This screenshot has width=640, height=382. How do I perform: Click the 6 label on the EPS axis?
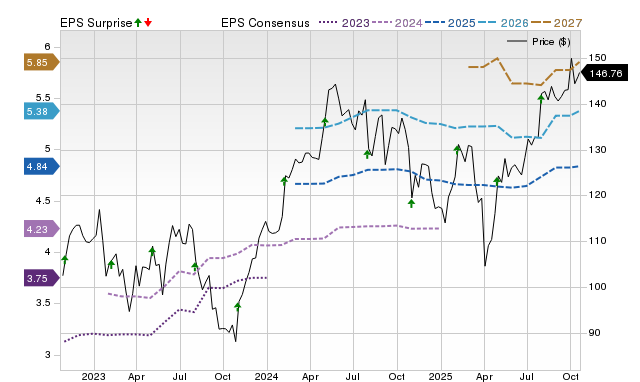click(47, 47)
